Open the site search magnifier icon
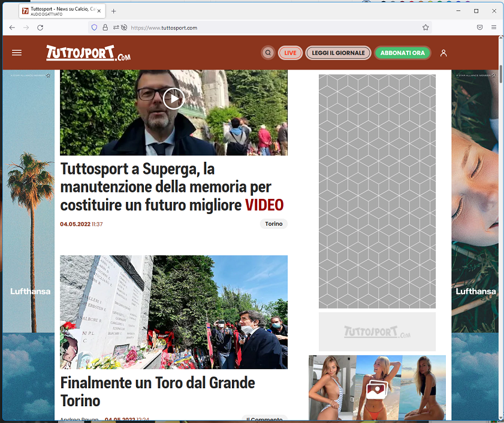 coord(268,53)
